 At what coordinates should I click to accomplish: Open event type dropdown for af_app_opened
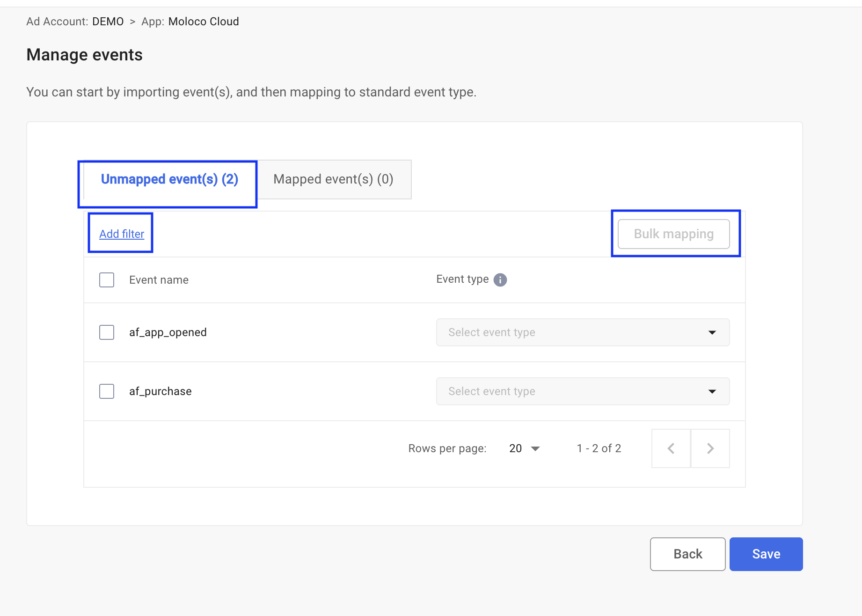[582, 332]
